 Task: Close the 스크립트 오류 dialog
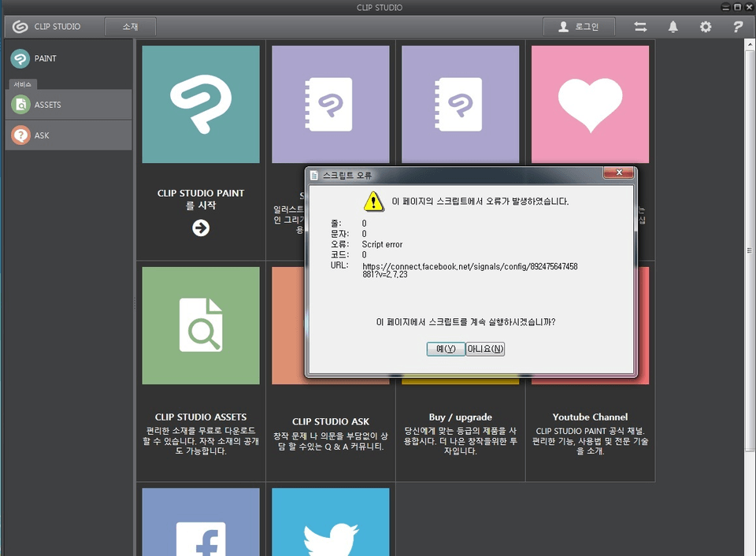[x=619, y=173]
